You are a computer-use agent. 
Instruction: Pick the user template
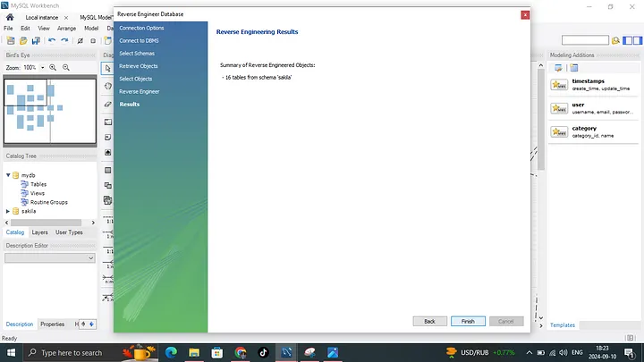(594, 108)
